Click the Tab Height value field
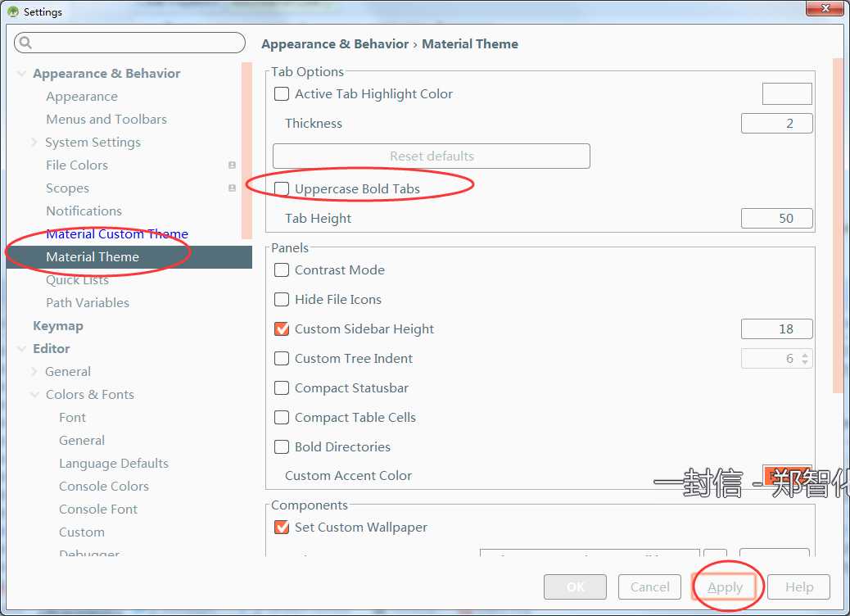The height and width of the screenshot is (616, 850). point(777,218)
